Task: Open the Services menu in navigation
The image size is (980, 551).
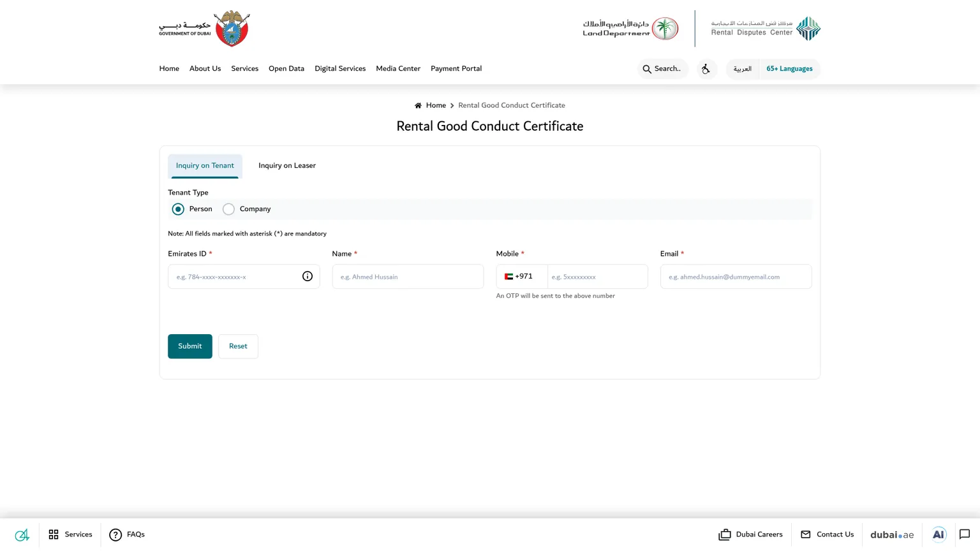Action: point(244,69)
